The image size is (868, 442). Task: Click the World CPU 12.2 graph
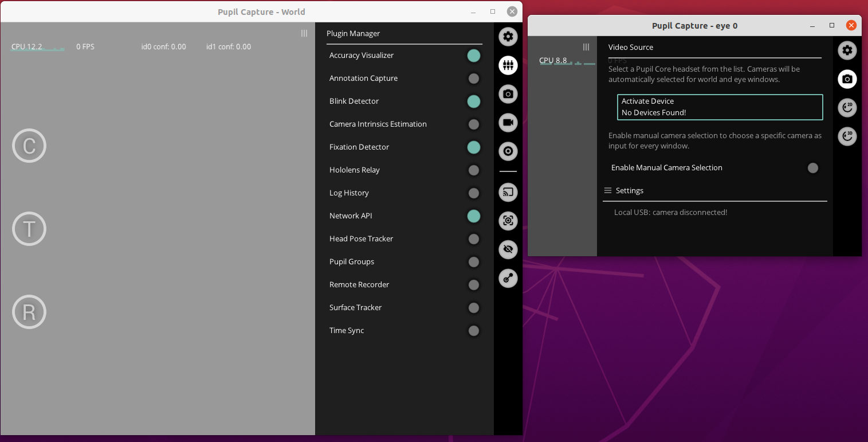pos(37,47)
